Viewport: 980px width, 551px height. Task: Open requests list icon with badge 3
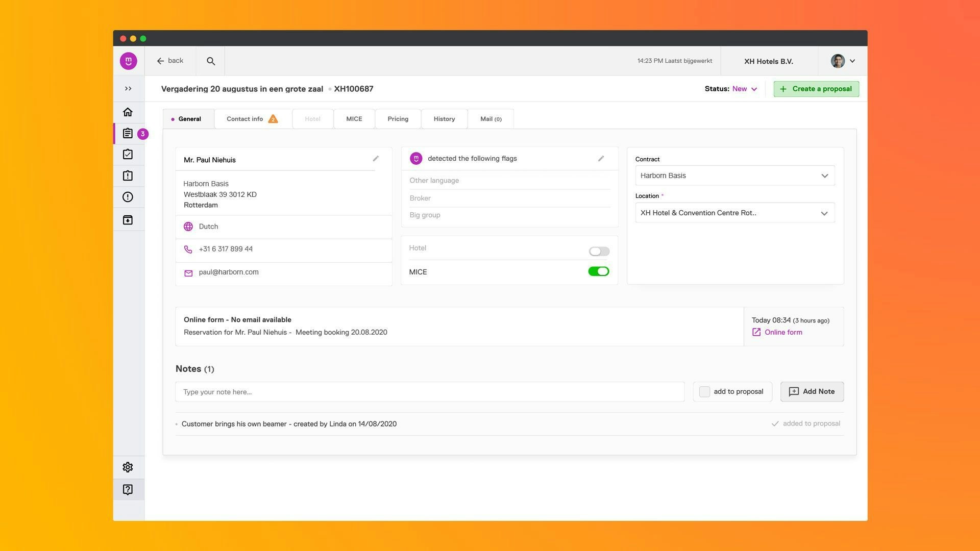[x=128, y=134]
